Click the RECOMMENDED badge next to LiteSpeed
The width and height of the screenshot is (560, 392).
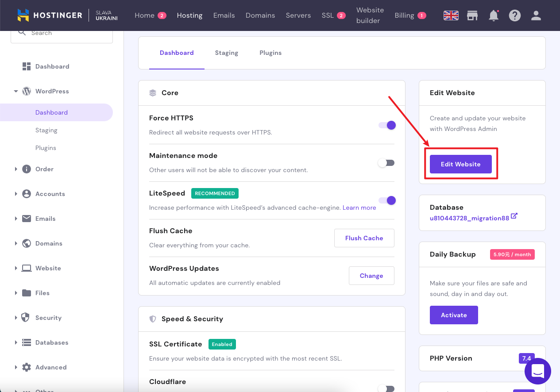coord(215,193)
